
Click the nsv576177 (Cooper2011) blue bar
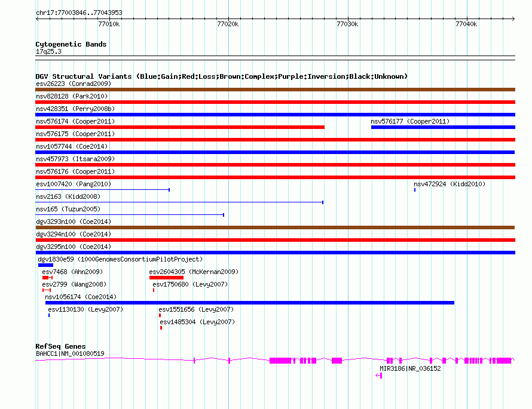(x=443, y=127)
